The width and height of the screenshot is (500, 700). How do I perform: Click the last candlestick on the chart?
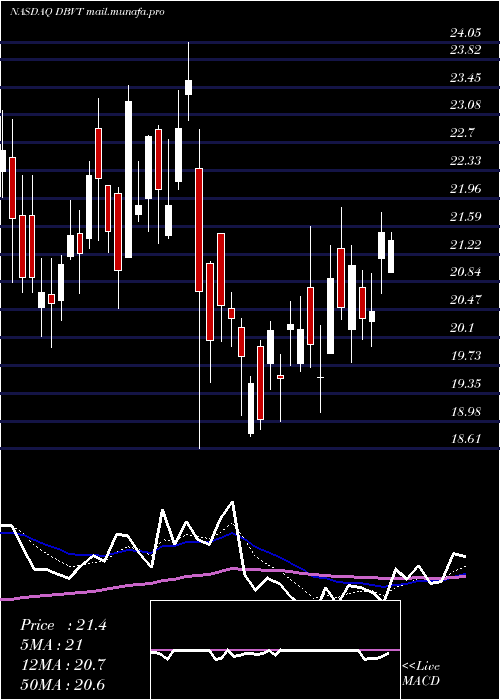[x=391, y=252]
